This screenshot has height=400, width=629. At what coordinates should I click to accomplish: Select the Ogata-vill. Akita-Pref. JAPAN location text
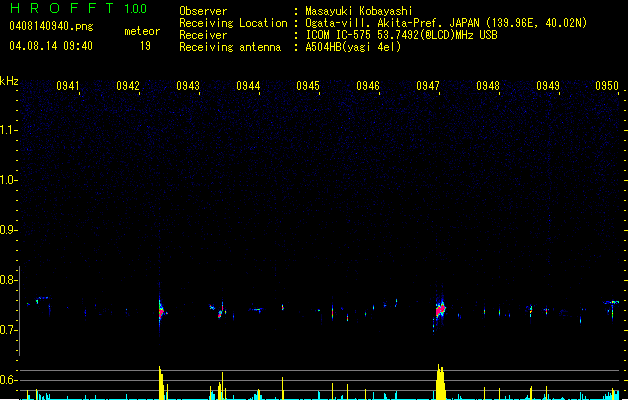pyautogui.click(x=446, y=23)
